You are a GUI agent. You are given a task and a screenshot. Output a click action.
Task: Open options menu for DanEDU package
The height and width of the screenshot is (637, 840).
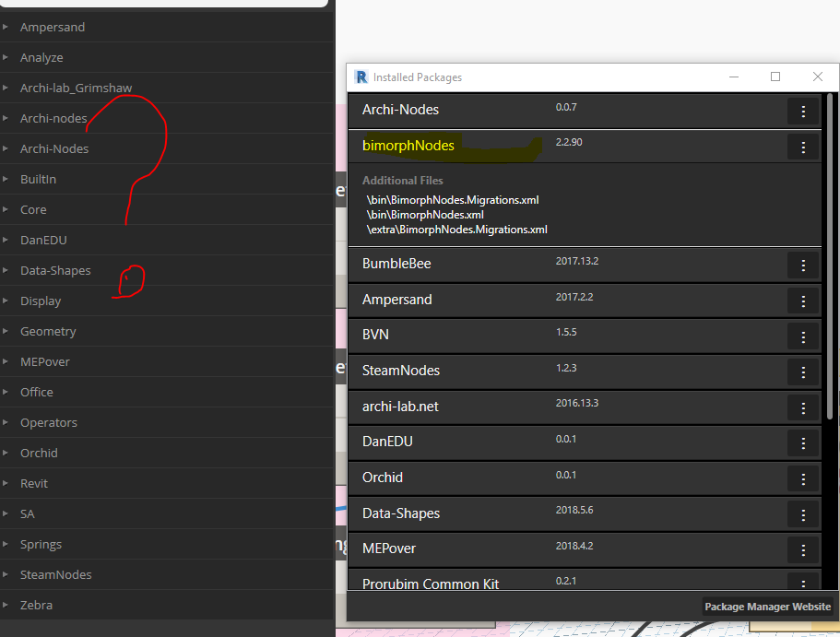(x=802, y=443)
